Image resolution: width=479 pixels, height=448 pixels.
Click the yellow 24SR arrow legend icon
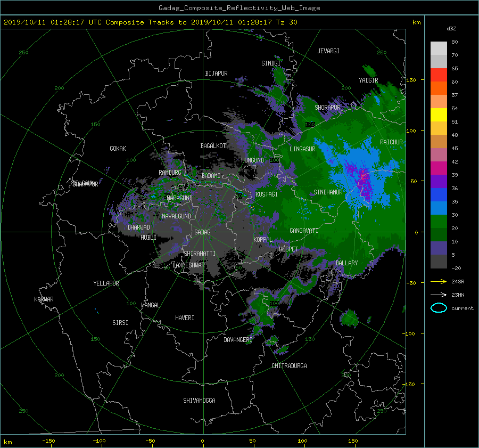click(x=439, y=282)
